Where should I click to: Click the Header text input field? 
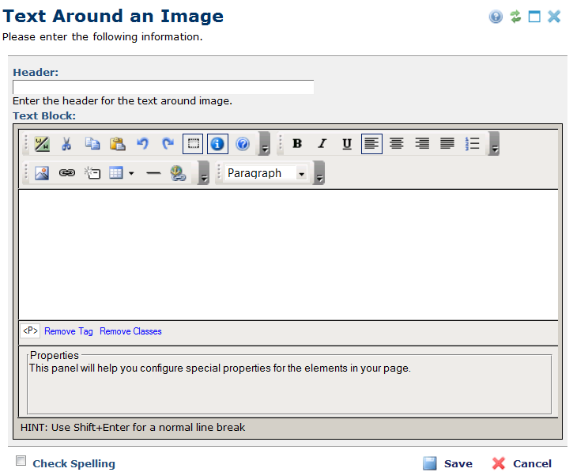point(163,87)
